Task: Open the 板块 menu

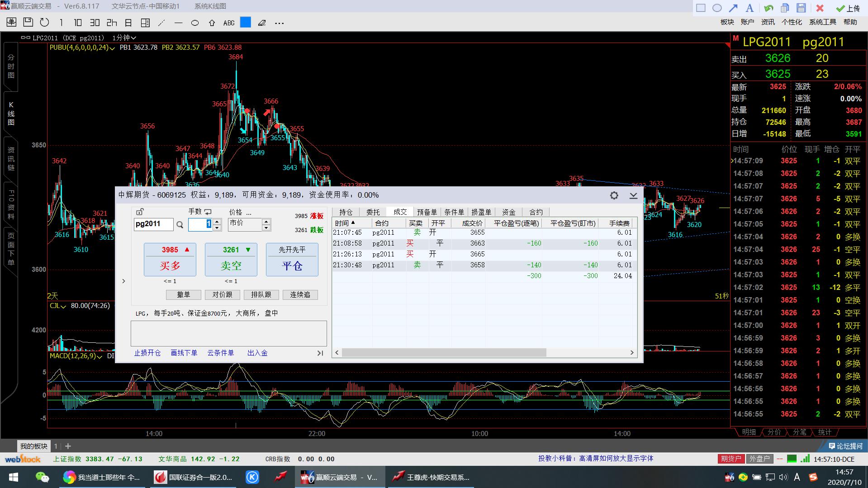Action: coord(727,22)
